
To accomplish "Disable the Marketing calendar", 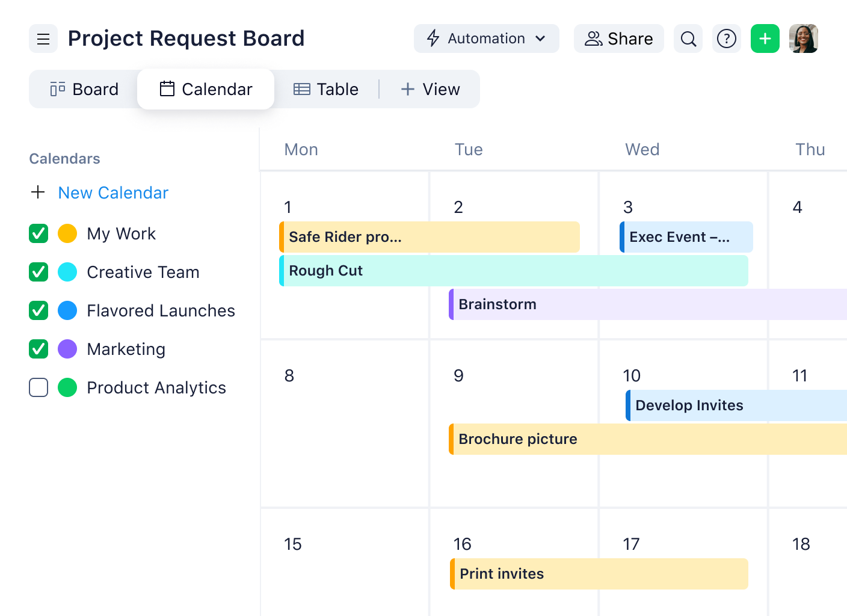I will (38, 349).
